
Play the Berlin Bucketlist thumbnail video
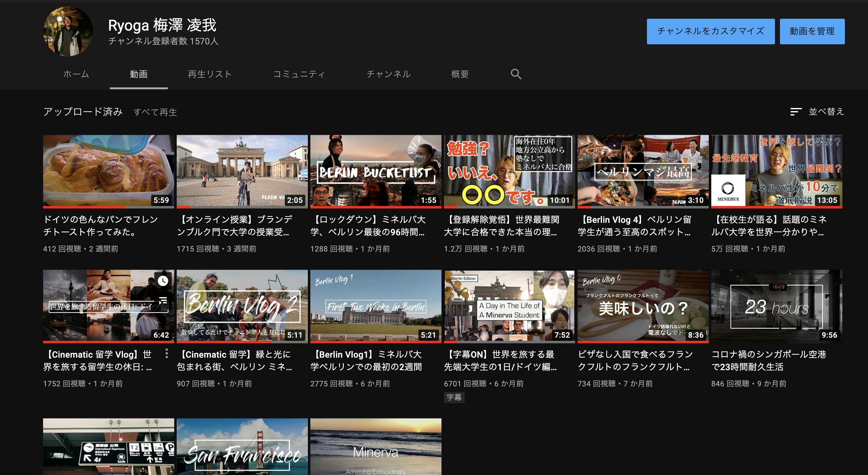pos(376,172)
